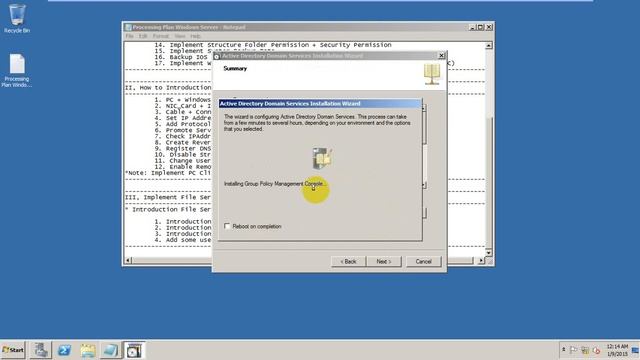The image size is (640, 360).
Task: Open the Edit menu in Notepad
Action: (x=143, y=36)
